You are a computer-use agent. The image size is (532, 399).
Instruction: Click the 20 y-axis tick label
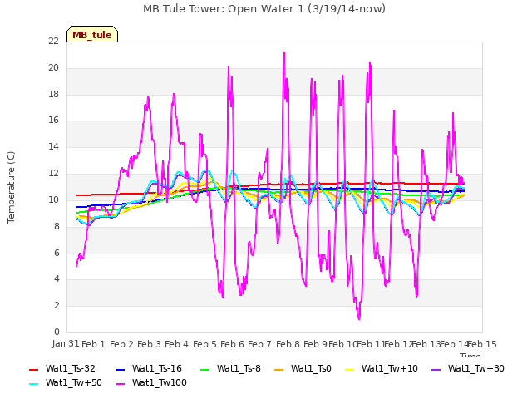click(53, 67)
